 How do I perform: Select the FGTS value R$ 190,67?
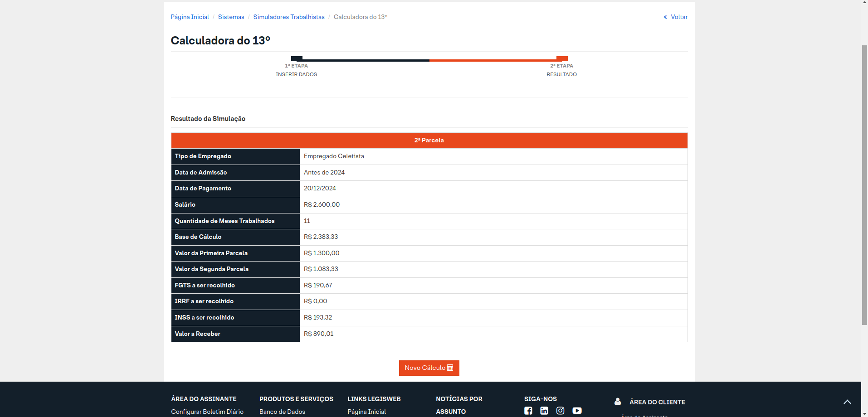click(x=318, y=286)
